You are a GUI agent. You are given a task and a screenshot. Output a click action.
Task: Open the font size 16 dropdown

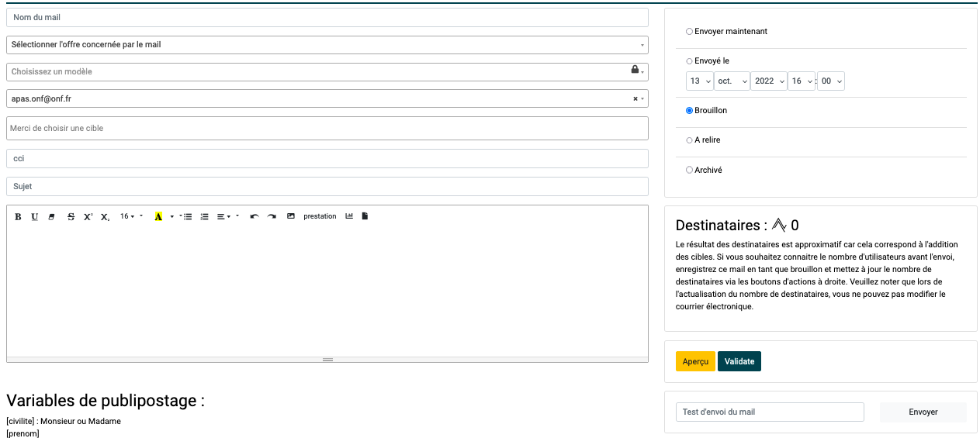[x=131, y=217]
